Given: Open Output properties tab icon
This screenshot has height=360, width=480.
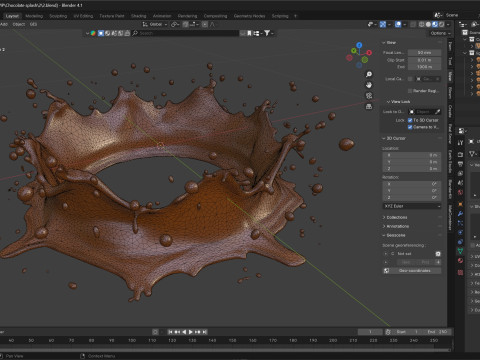Looking at the screenshot, I should point(460,164).
